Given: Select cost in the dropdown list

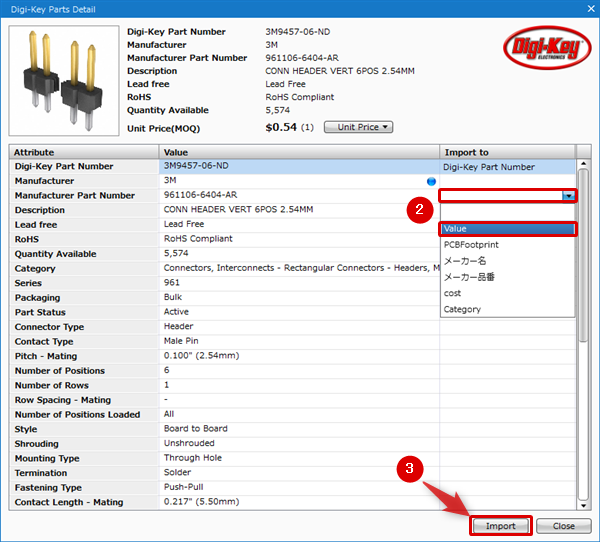Looking at the screenshot, I should click(507, 293).
